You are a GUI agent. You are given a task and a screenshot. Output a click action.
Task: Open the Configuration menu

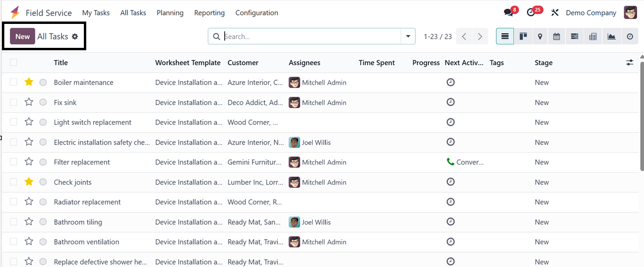(257, 13)
